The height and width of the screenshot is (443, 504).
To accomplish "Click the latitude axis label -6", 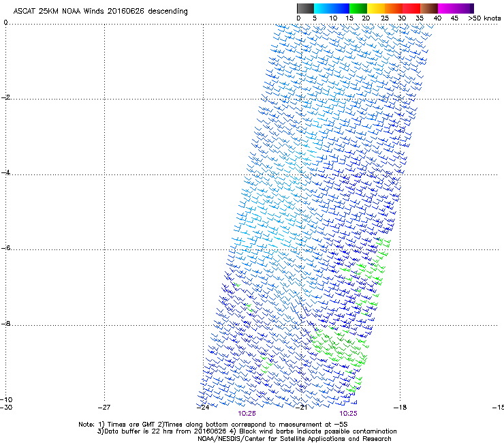I will coord(5,247).
